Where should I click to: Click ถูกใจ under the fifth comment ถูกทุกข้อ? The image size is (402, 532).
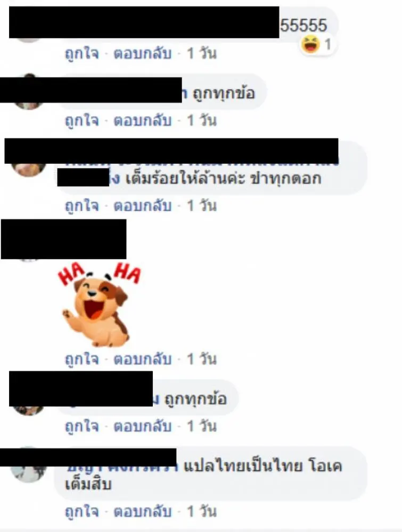(x=82, y=426)
